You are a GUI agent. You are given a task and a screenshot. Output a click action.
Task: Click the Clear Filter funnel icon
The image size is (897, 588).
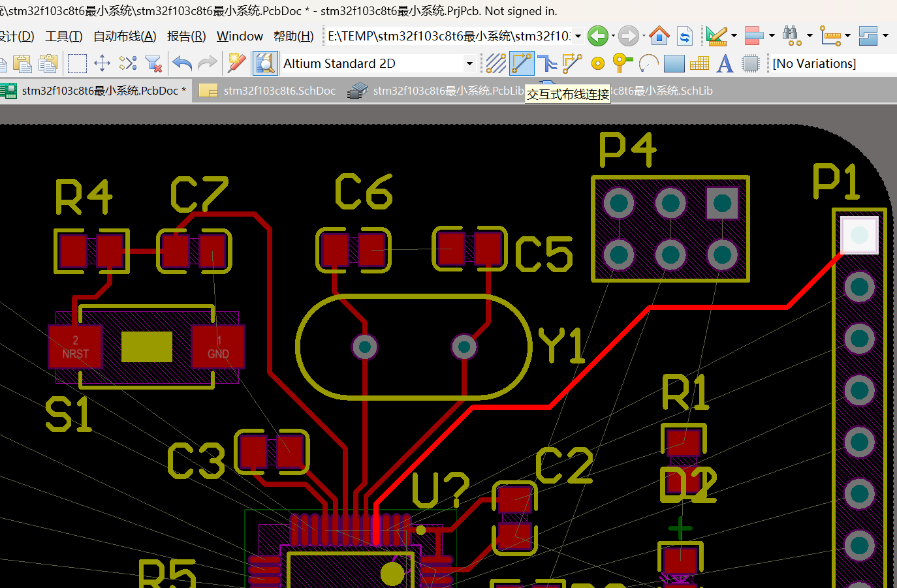pyautogui.click(x=153, y=63)
